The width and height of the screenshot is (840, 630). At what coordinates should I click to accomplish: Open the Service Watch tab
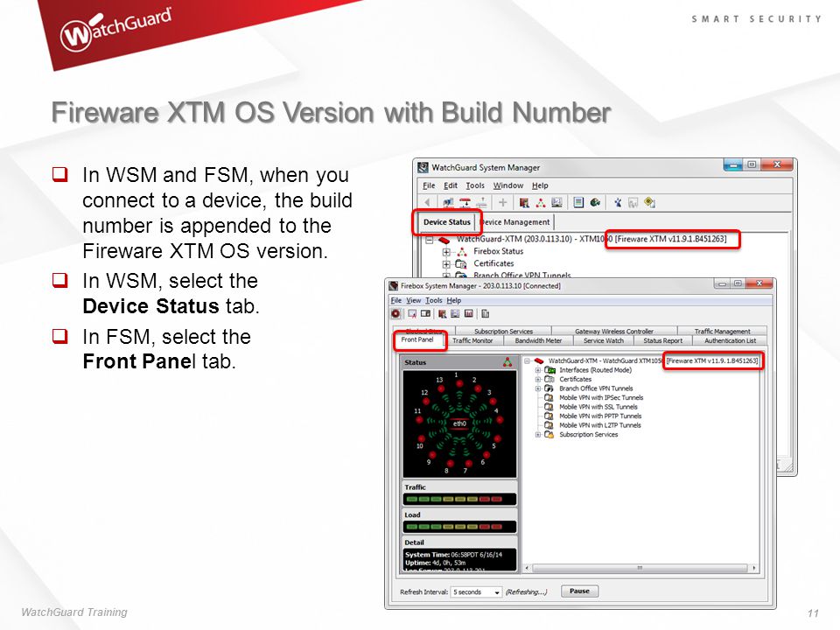[603, 340]
